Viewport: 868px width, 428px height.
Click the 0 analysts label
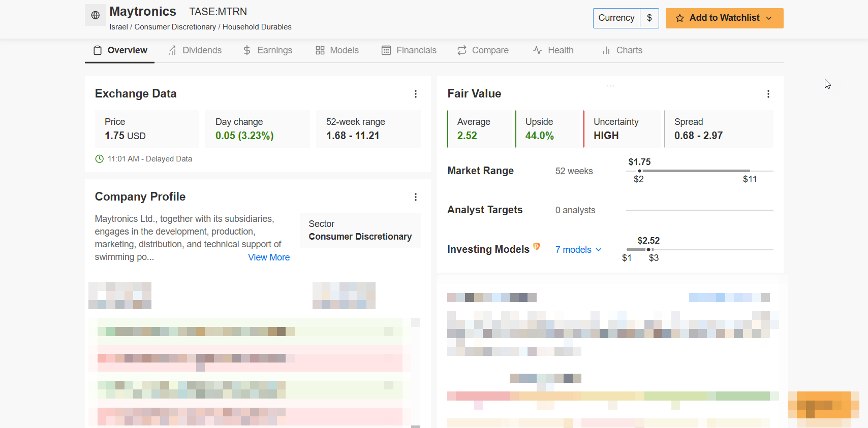(575, 210)
